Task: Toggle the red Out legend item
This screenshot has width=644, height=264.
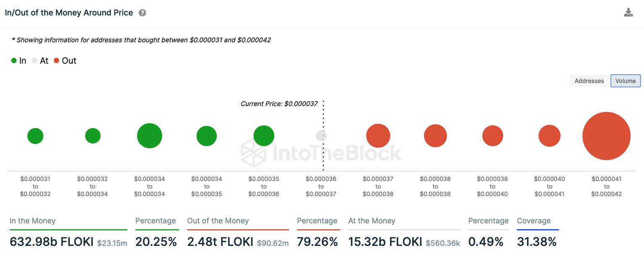Action: [x=65, y=61]
